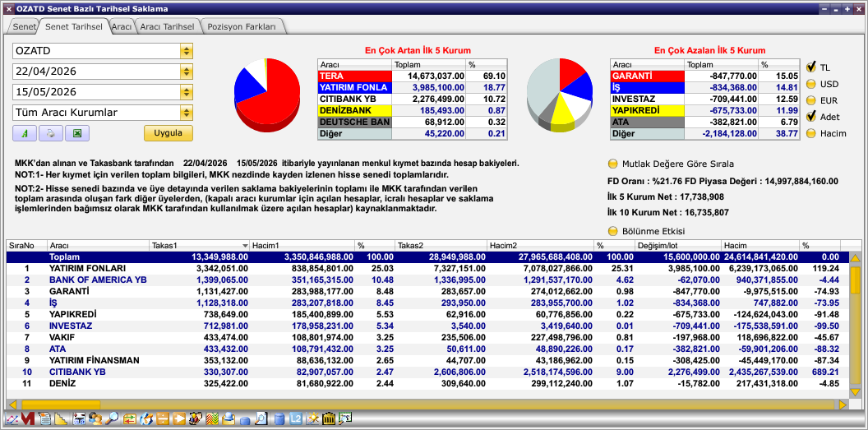Sort by the Hacim1 column header

pos(302,245)
